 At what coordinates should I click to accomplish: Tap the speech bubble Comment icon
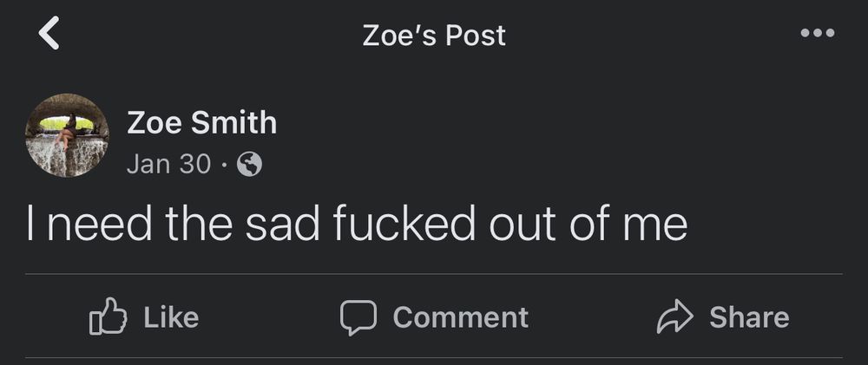(x=358, y=317)
